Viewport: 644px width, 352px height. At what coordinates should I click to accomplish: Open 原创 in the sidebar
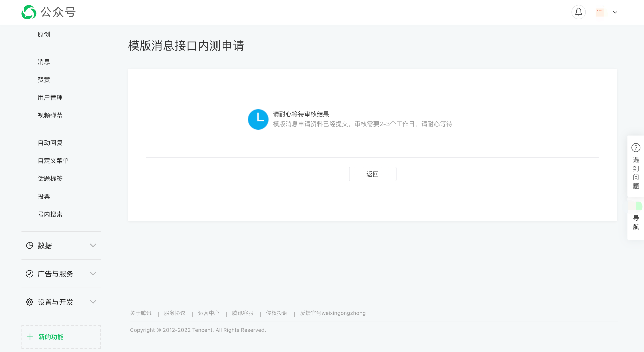coord(44,34)
